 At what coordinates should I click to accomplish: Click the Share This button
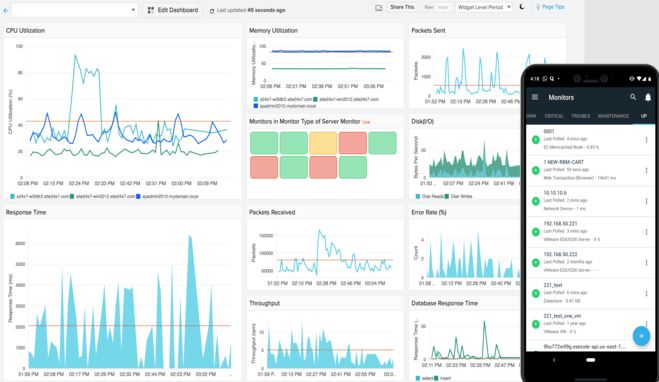click(x=402, y=7)
